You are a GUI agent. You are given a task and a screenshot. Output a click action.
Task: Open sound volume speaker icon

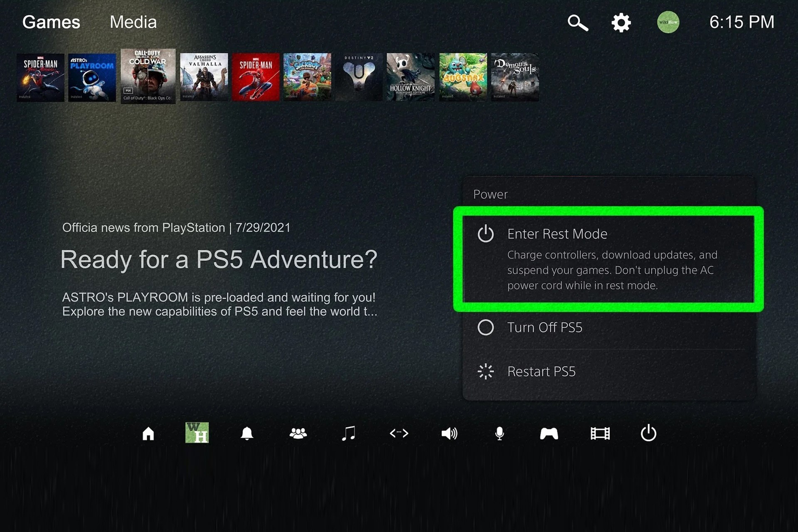[x=449, y=433]
